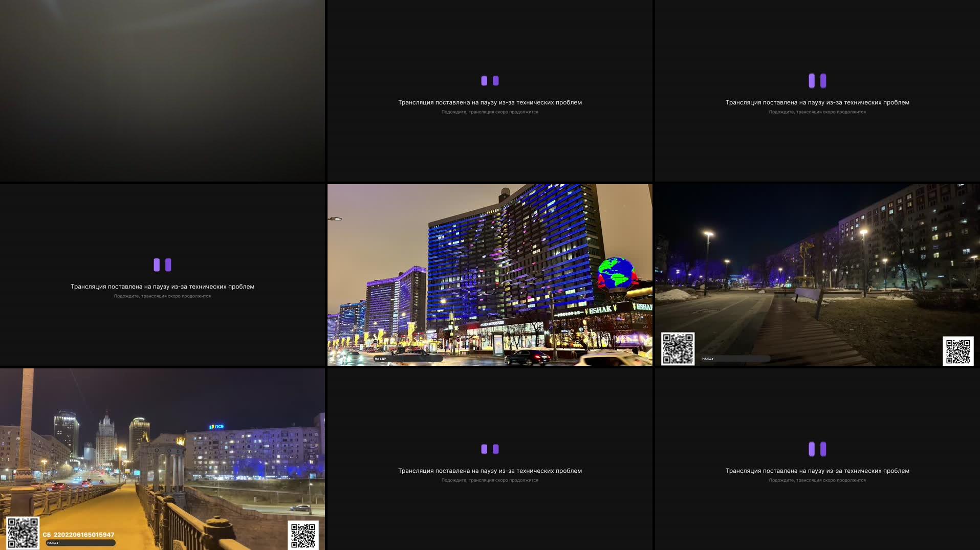Select the snowy park stream thumbnail
980x550 pixels.
817,275
